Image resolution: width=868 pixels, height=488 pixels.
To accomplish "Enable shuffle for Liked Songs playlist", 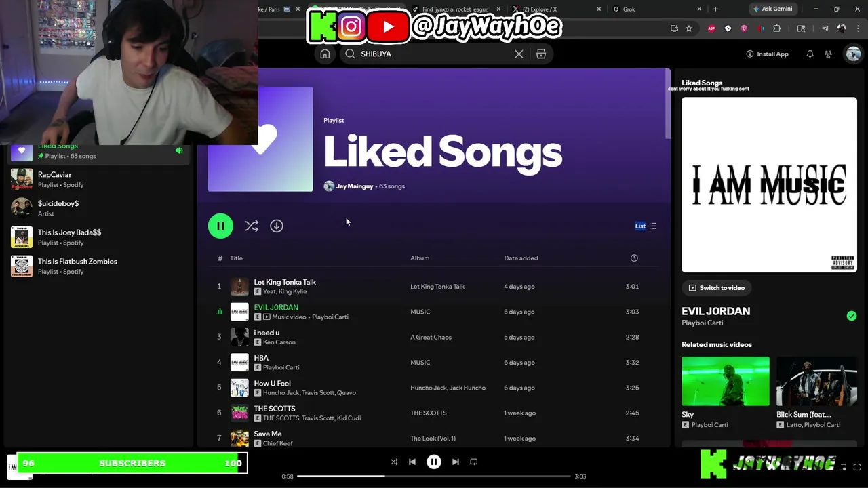I will pyautogui.click(x=252, y=226).
